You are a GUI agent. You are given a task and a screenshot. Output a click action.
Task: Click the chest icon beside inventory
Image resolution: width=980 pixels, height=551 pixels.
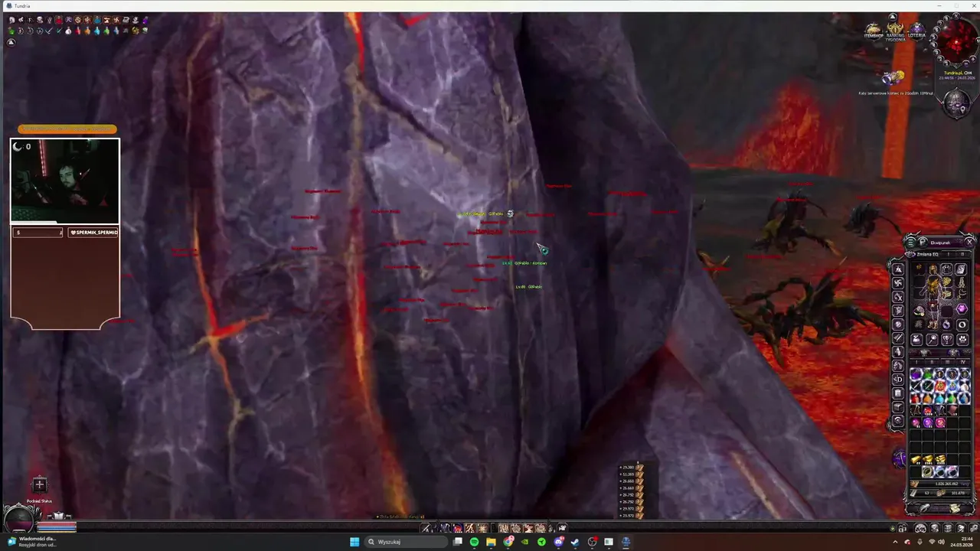pos(898,407)
